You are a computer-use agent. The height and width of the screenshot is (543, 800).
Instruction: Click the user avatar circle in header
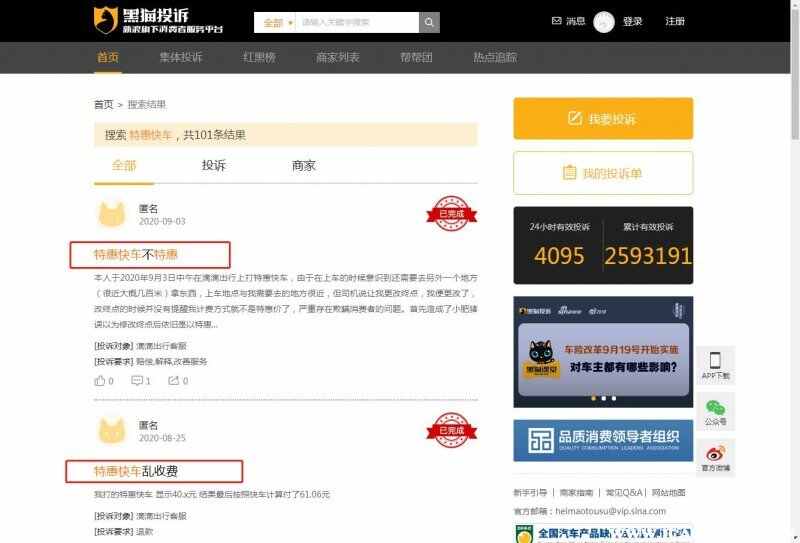(604, 22)
